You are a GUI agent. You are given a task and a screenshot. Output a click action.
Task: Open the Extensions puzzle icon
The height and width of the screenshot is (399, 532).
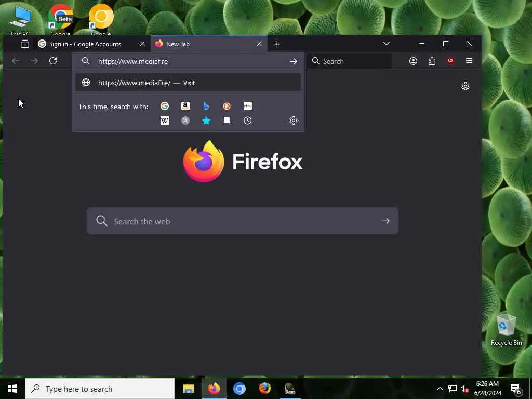coord(432,61)
